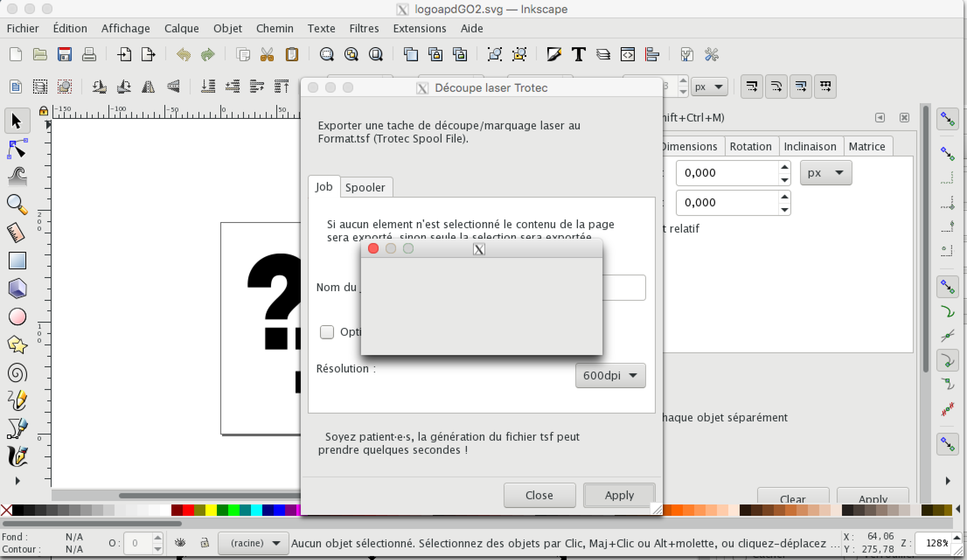Toggle layer lock icon in status bar
The width and height of the screenshot is (967, 560).
pyautogui.click(x=205, y=543)
